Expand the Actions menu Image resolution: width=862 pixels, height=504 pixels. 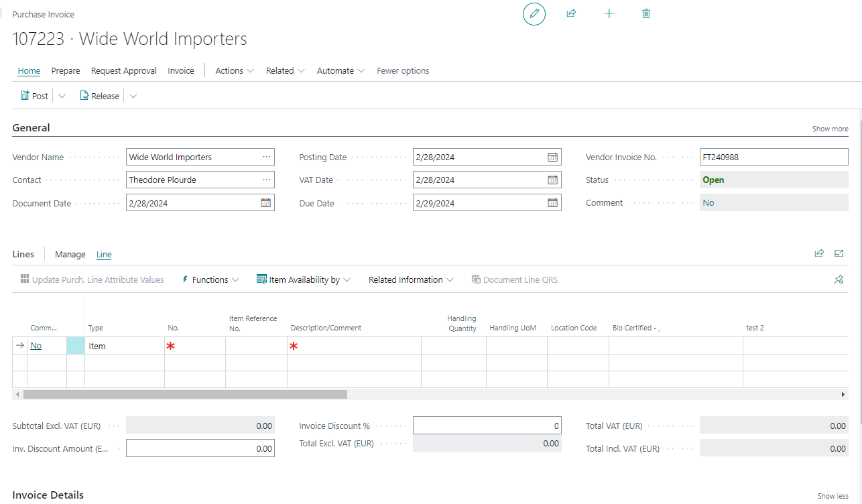click(235, 71)
